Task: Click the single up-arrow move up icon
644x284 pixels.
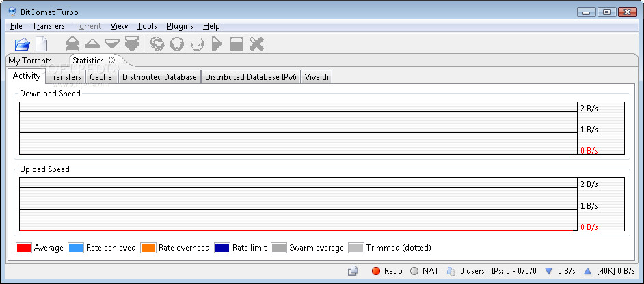Action: [92, 44]
